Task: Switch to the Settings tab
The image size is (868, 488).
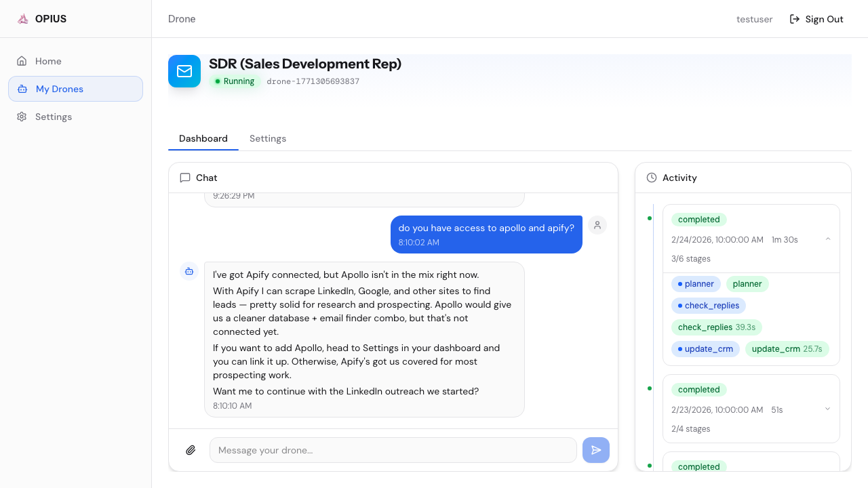Action: point(268,138)
